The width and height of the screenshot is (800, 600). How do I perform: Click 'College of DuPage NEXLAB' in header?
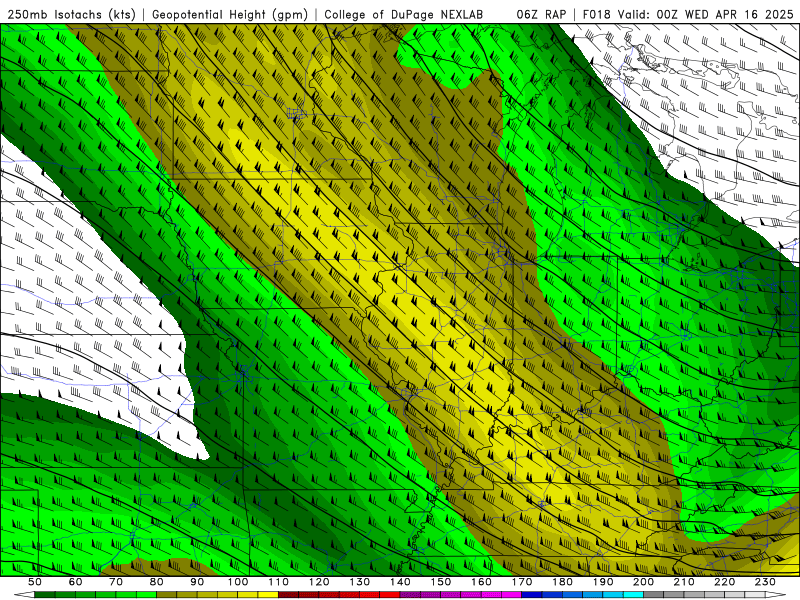403,14
